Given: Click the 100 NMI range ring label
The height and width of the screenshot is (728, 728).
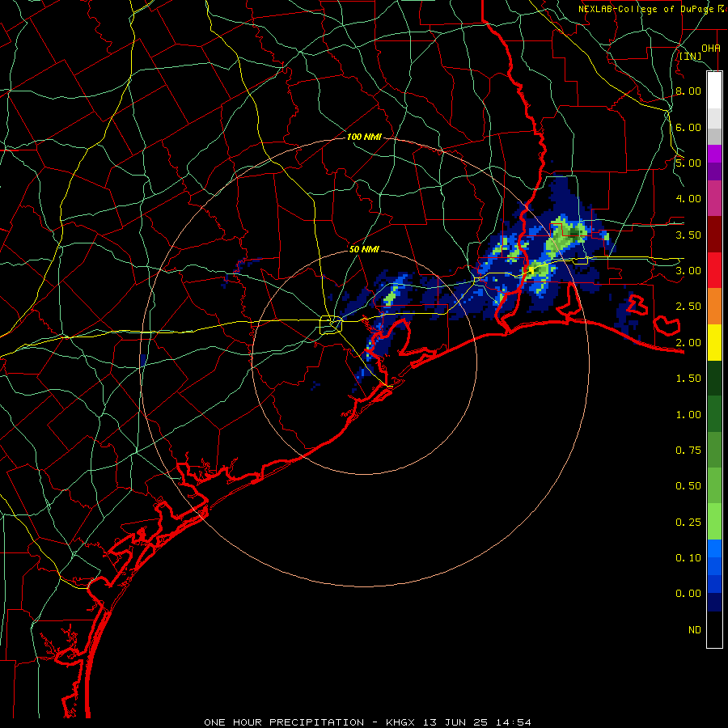Looking at the screenshot, I should point(364,137).
